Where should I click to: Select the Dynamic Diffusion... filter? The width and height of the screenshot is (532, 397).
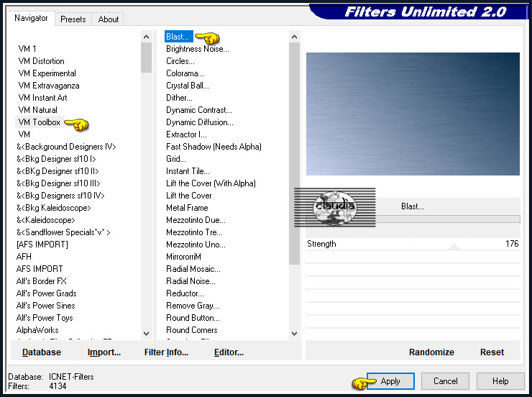click(x=200, y=122)
